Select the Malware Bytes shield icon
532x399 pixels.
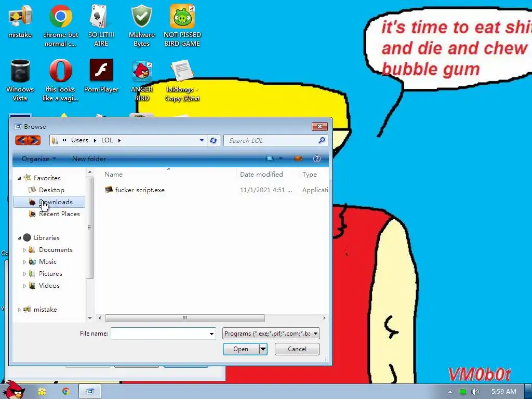click(141, 25)
